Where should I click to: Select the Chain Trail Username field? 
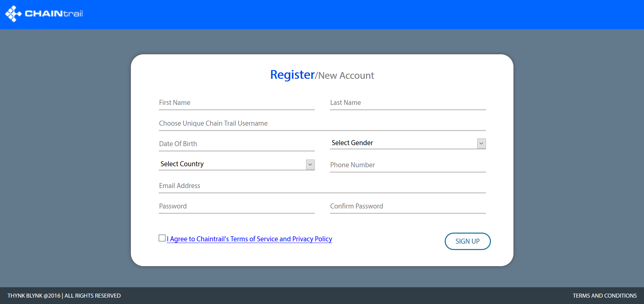[322, 124]
